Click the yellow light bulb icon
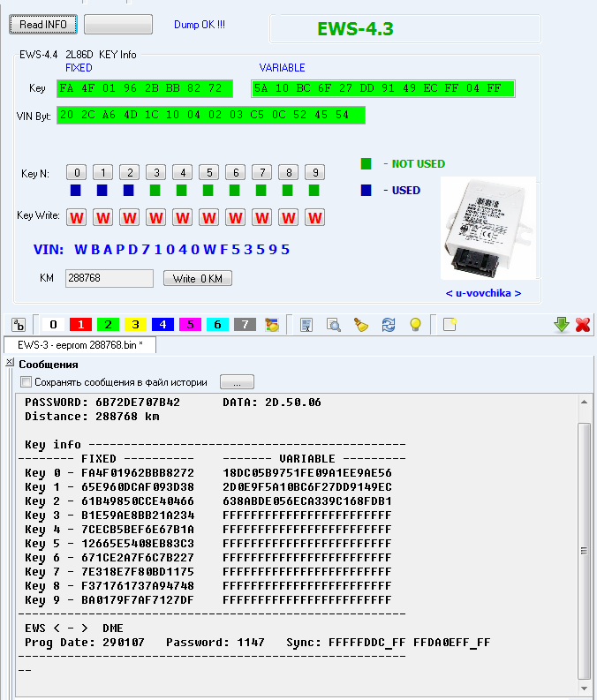 pos(414,325)
